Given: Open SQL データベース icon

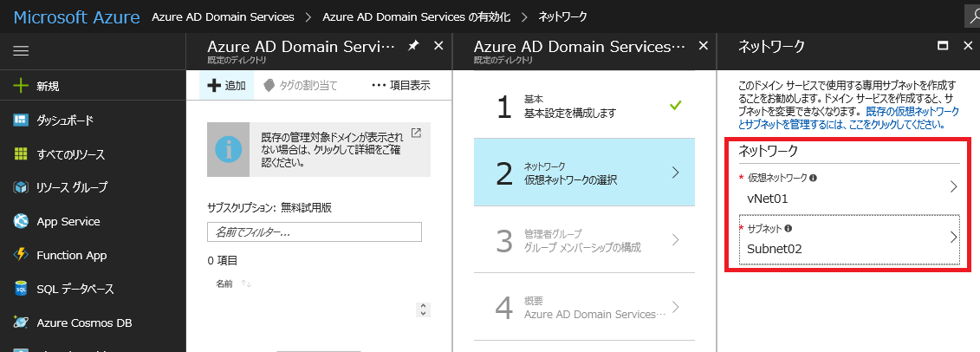Looking at the screenshot, I should (22, 289).
